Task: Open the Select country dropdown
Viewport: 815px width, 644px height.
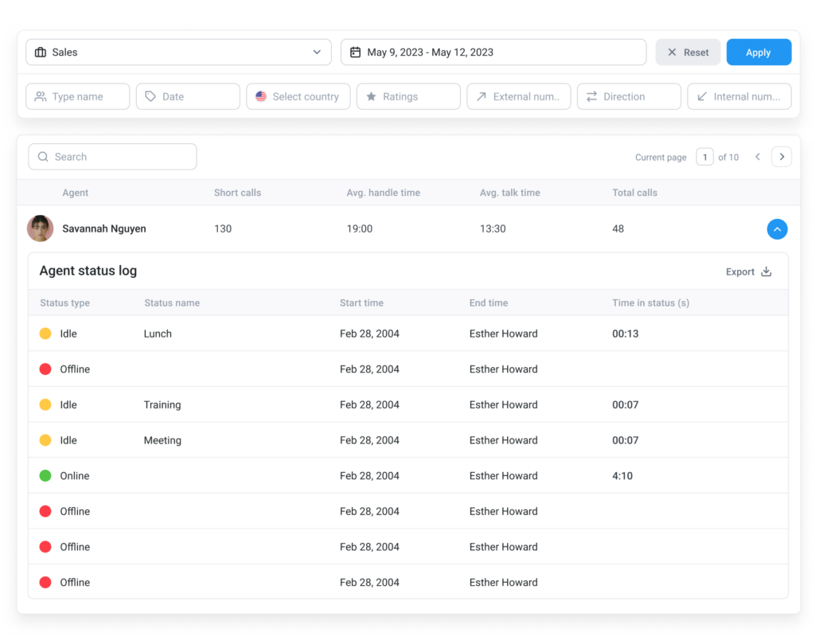Action: 298,96
